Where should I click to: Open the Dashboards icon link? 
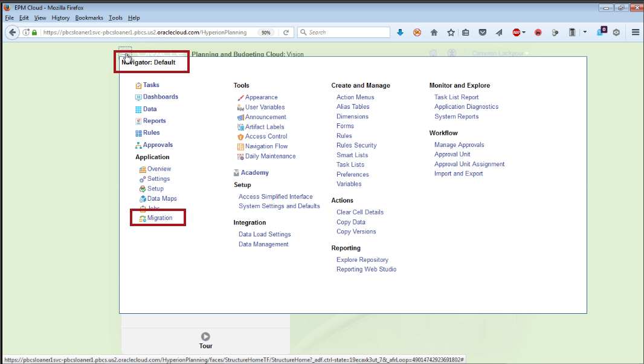[138, 97]
